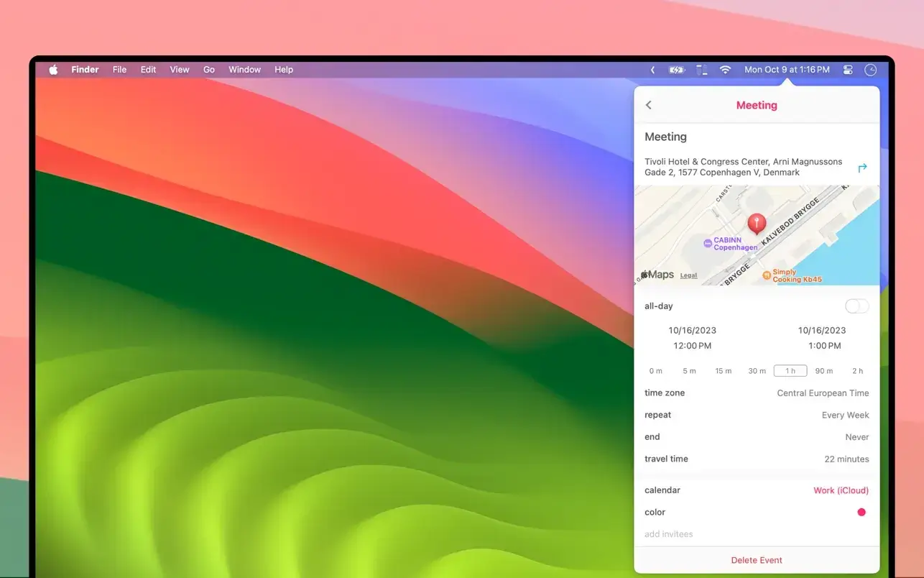This screenshot has width=924, height=578.
Task: Change the calendar from Work (iCloud)
Action: 841,490
